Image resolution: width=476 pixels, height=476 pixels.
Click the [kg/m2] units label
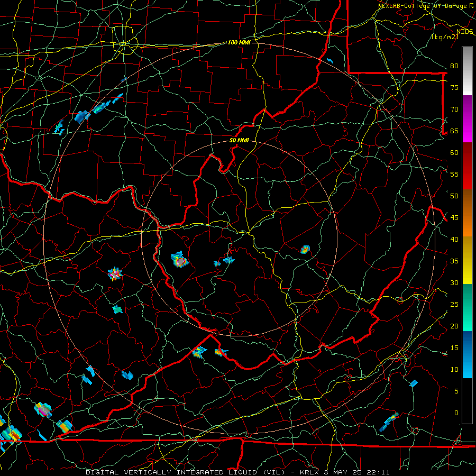tap(445, 37)
